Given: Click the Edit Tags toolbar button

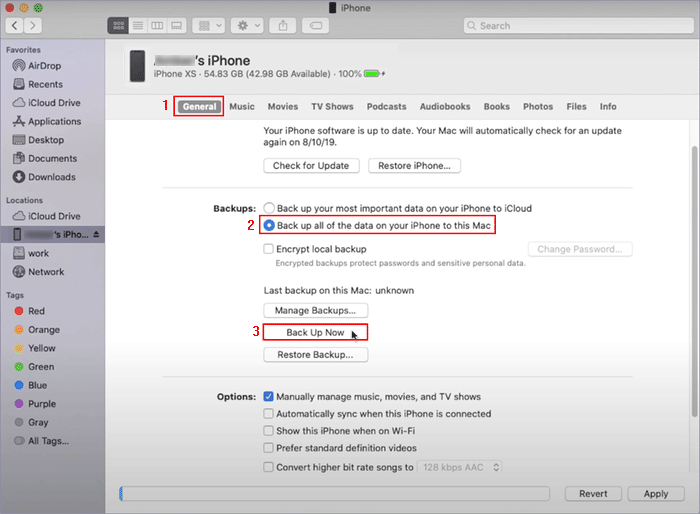Looking at the screenshot, I should click(x=316, y=25).
